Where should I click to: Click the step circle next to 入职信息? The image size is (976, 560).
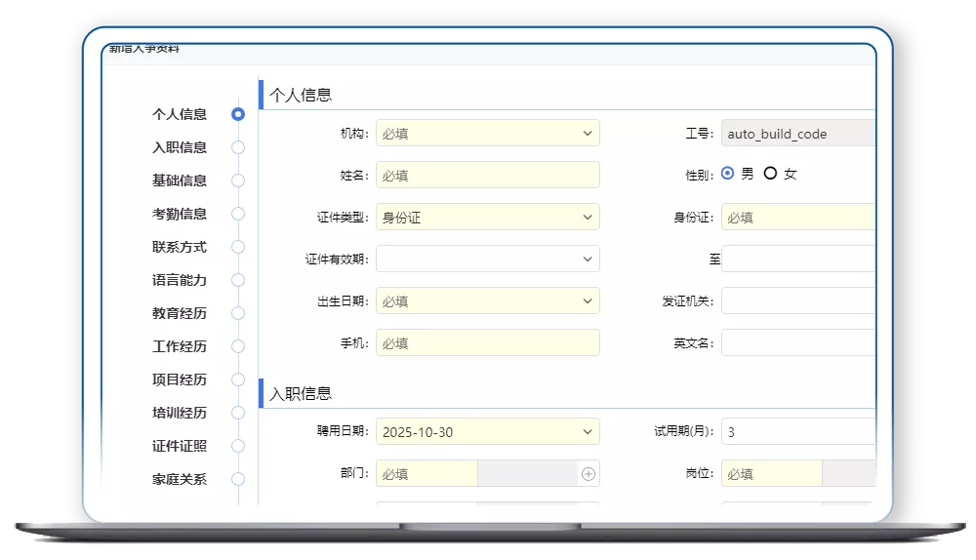238,147
